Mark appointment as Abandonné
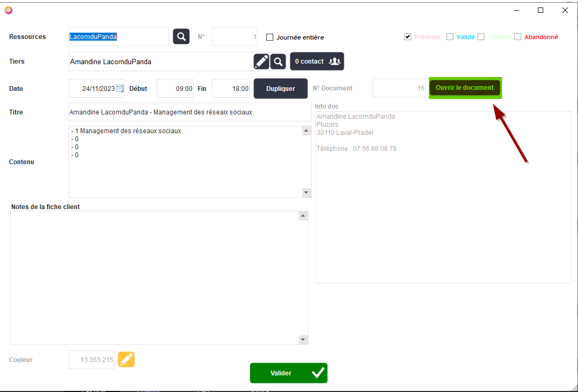The height and width of the screenshot is (392, 578). pos(518,37)
